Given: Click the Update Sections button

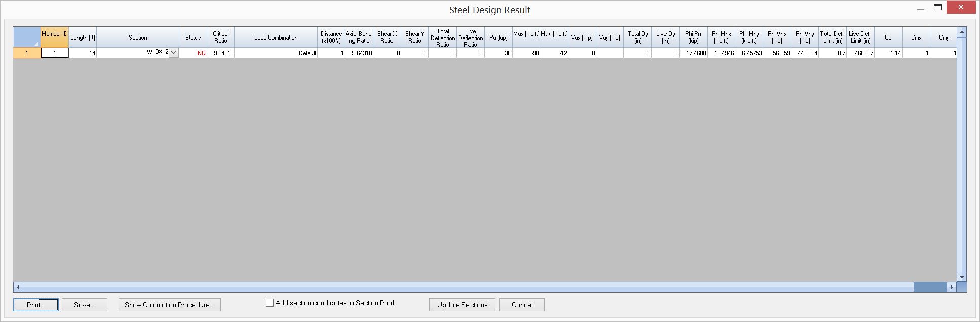Looking at the screenshot, I should [x=462, y=305].
